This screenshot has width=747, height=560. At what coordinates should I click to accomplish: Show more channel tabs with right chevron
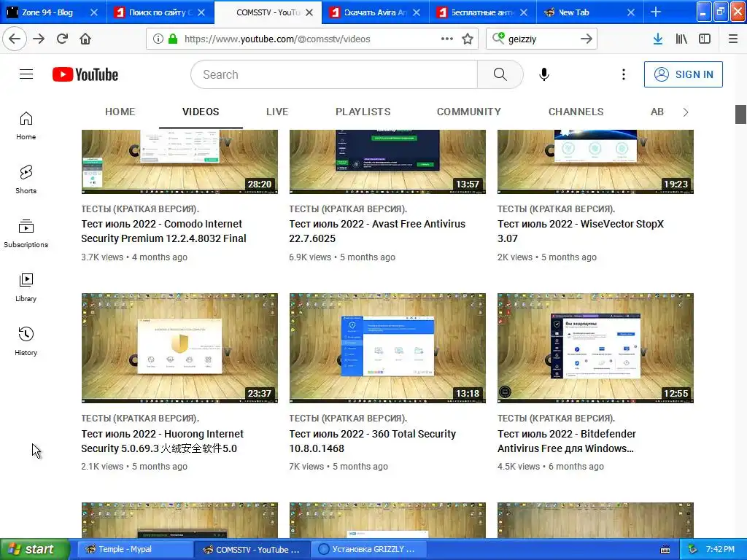pos(686,112)
